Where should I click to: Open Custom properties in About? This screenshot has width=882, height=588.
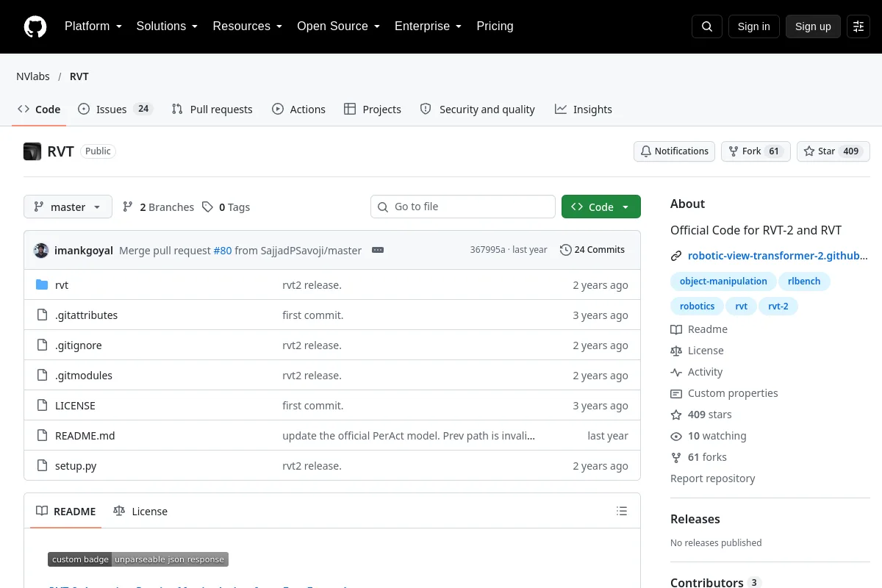pos(724,393)
